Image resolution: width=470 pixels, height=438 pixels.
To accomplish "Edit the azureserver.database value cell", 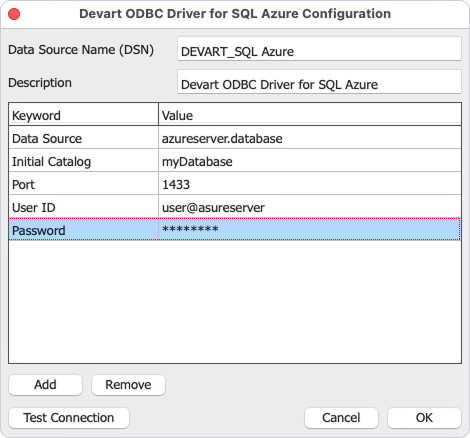I will click(310, 138).
